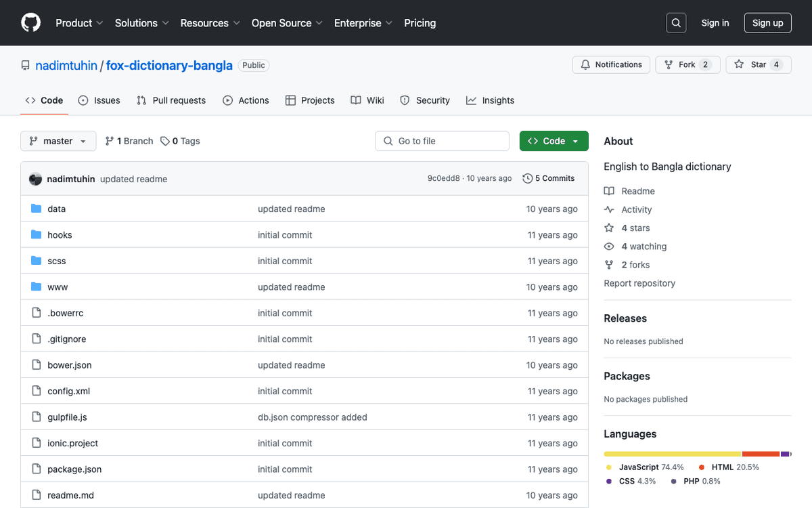Open the Packages heading link

pyautogui.click(x=627, y=376)
